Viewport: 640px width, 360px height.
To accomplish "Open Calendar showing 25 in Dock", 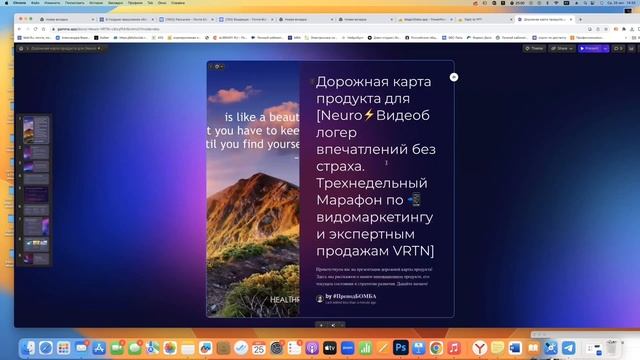I will [259, 348].
